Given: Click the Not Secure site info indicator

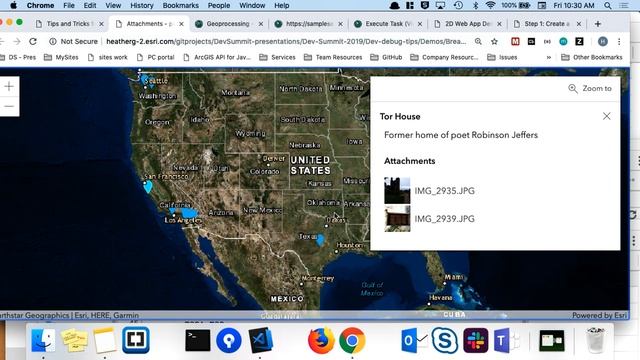Looking at the screenshot, I should [x=73, y=41].
